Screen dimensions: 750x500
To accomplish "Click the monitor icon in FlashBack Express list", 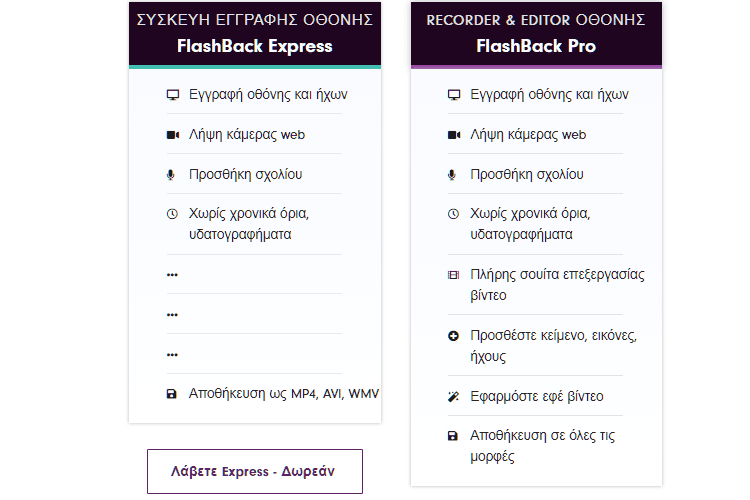I will 173,95.
